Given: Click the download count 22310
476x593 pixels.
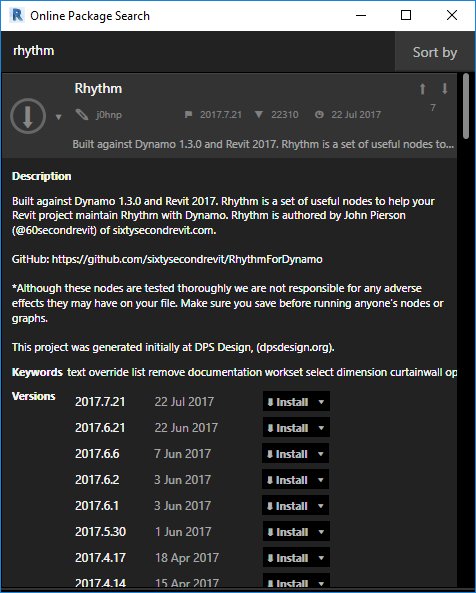Looking at the screenshot, I should coord(285,115).
